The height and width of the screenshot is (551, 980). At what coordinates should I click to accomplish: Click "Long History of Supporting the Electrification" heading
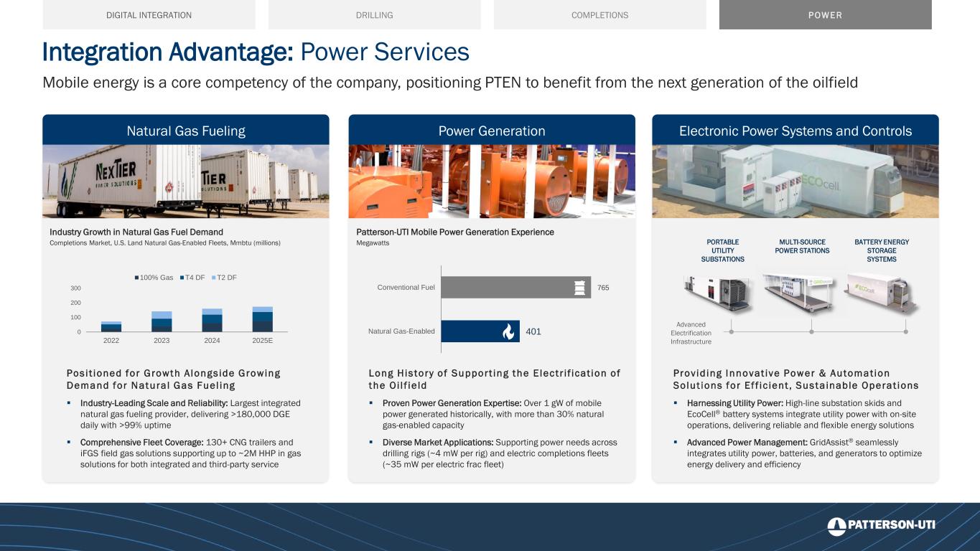[495, 380]
